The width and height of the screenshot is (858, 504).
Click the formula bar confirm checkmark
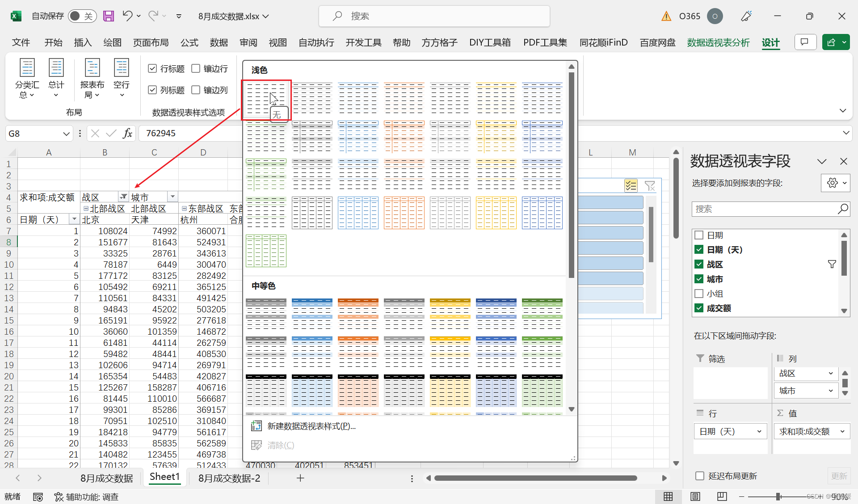(x=111, y=133)
